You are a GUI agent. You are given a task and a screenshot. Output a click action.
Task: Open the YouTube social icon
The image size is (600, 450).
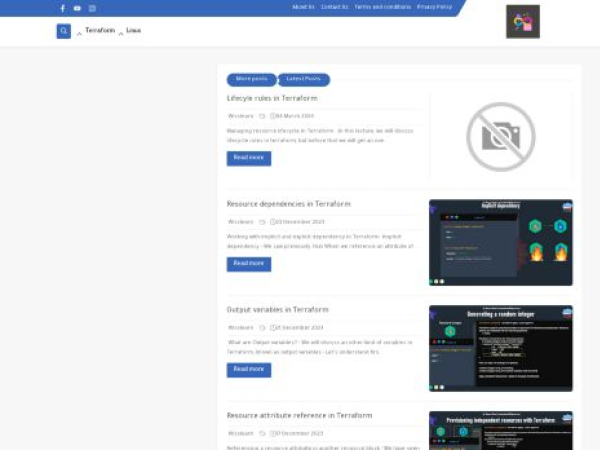77,8
